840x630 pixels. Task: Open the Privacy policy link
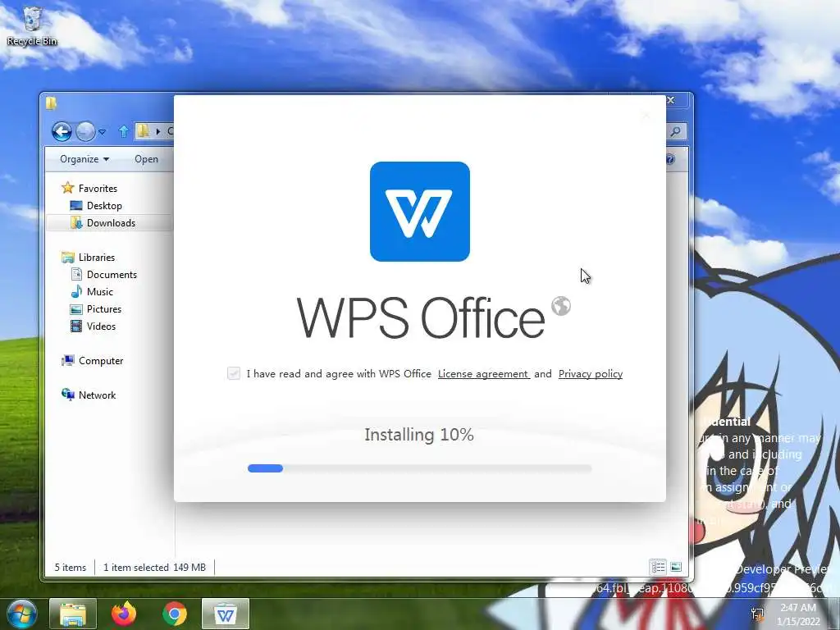[591, 374]
